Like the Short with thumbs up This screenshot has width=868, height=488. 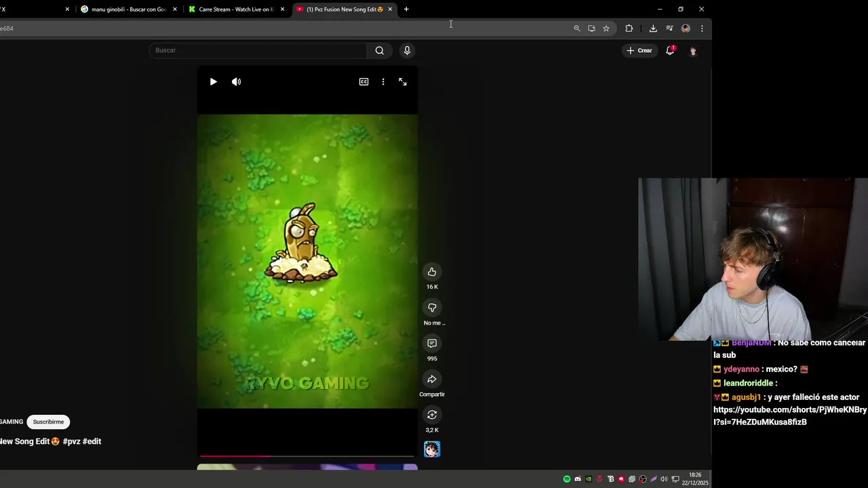pos(432,272)
